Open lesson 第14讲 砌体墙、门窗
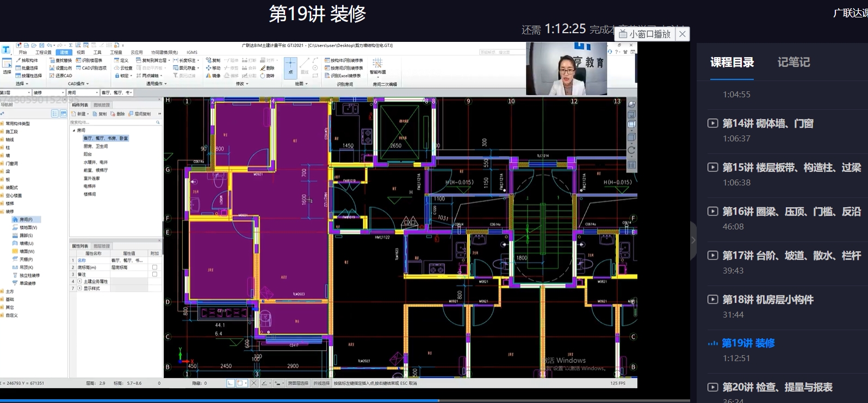868x403 pixels. pyautogui.click(x=767, y=123)
